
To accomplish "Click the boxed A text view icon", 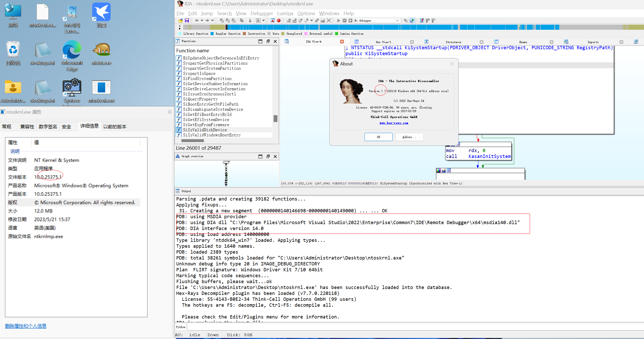I will point(258,21).
